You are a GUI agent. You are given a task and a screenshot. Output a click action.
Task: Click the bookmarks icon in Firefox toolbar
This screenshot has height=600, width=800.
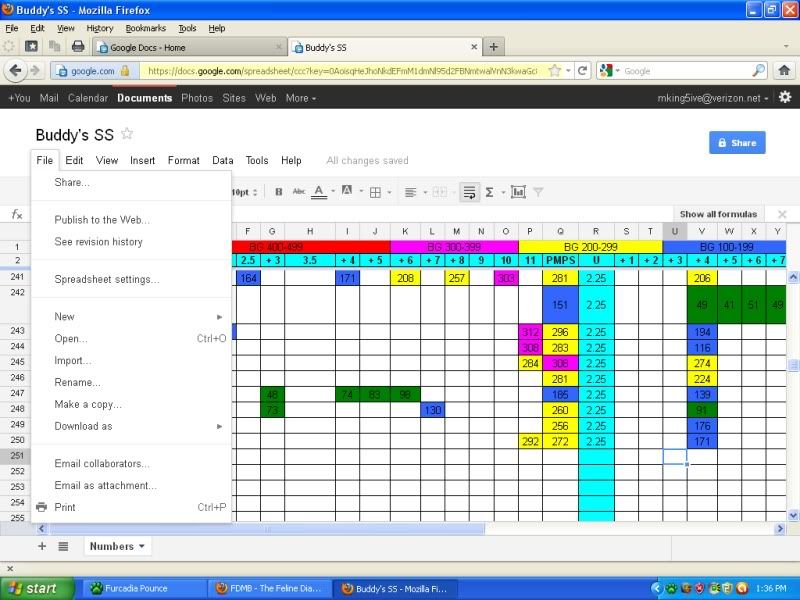[x=32, y=46]
